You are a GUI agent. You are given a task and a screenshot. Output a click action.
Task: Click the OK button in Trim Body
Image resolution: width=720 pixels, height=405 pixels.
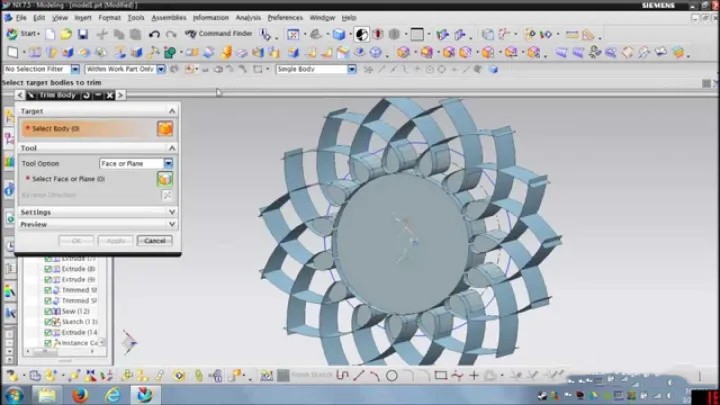(76, 241)
